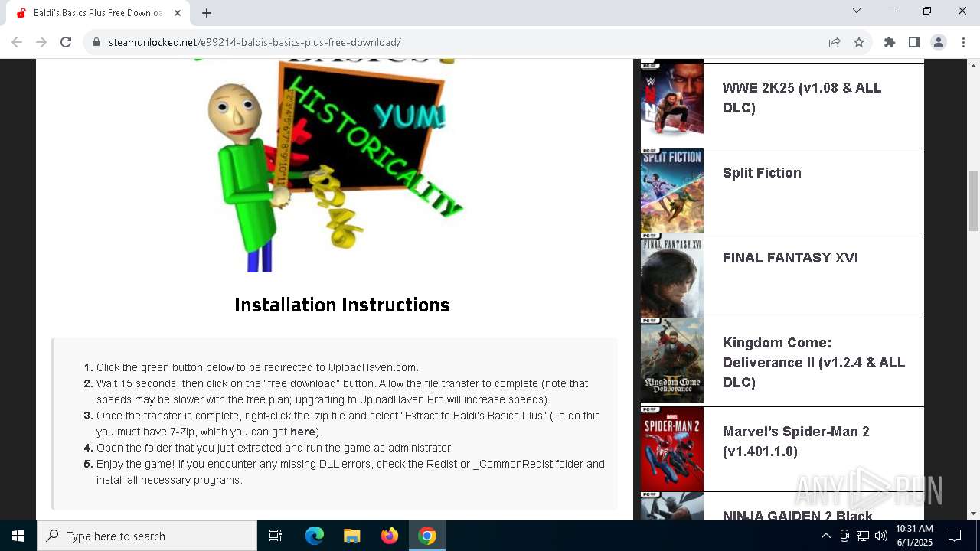
Task: Click the Spider-Man 2 cover thumbnail
Action: pyautogui.click(x=672, y=449)
